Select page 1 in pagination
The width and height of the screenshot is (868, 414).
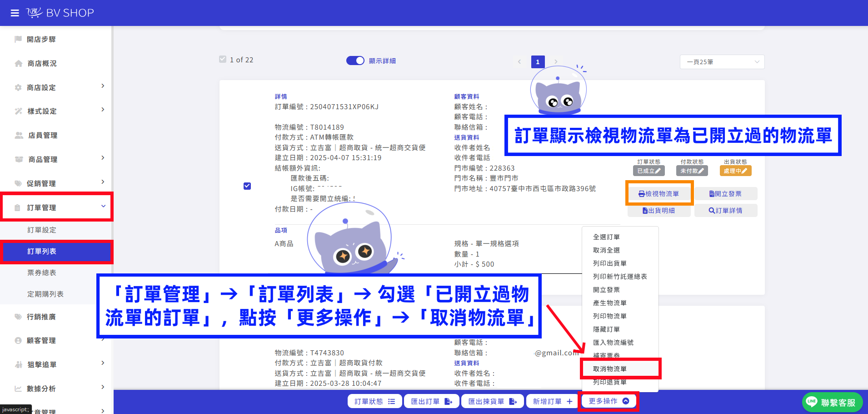(538, 61)
